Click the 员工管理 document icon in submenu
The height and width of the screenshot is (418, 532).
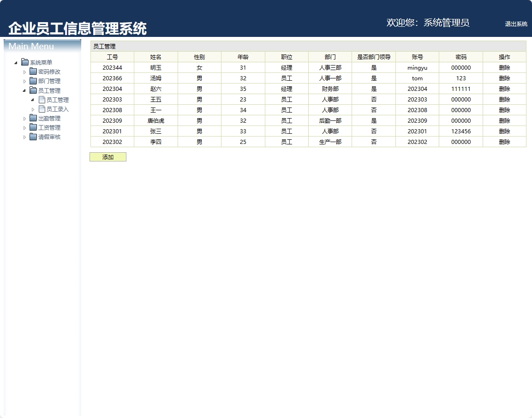pyautogui.click(x=42, y=100)
